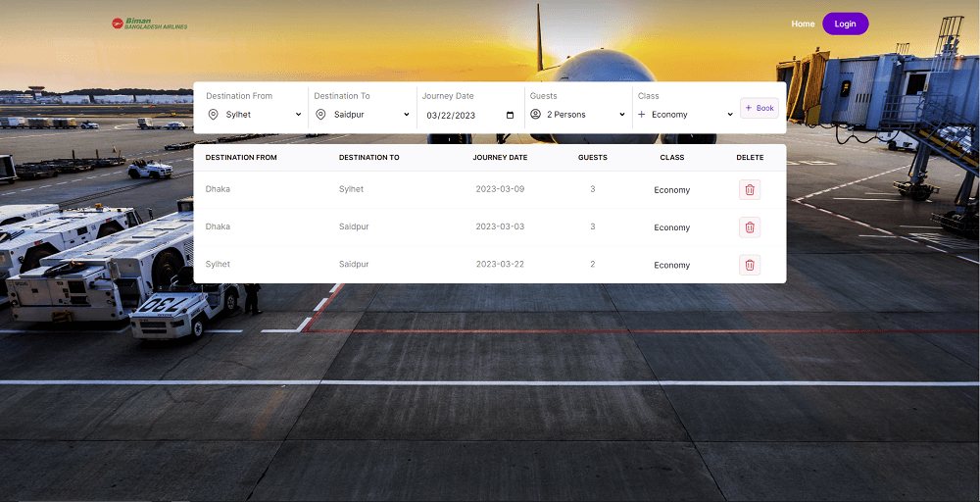Screen dimensions: 980x502
Task: Delete the Dhaka to Sylhet booking
Action: coord(750,189)
